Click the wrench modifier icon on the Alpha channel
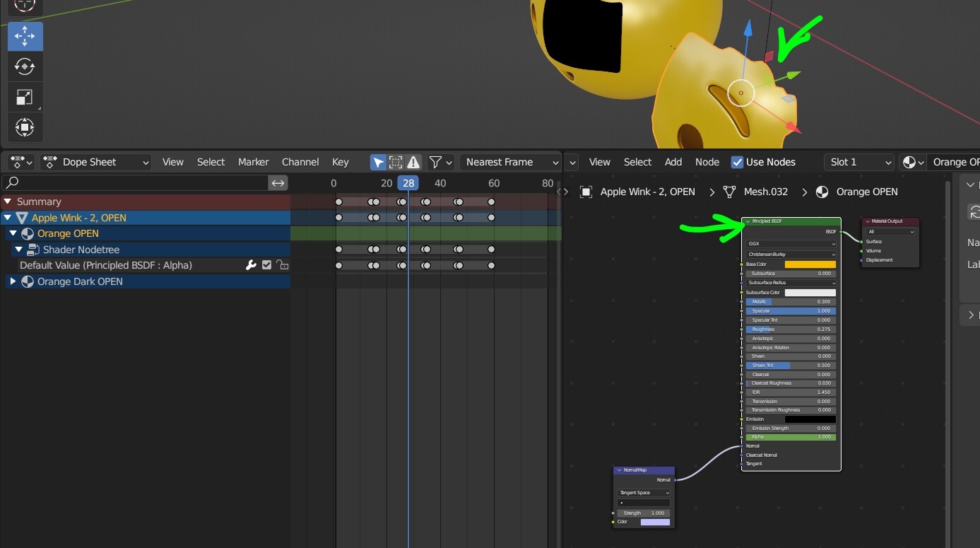 point(251,265)
